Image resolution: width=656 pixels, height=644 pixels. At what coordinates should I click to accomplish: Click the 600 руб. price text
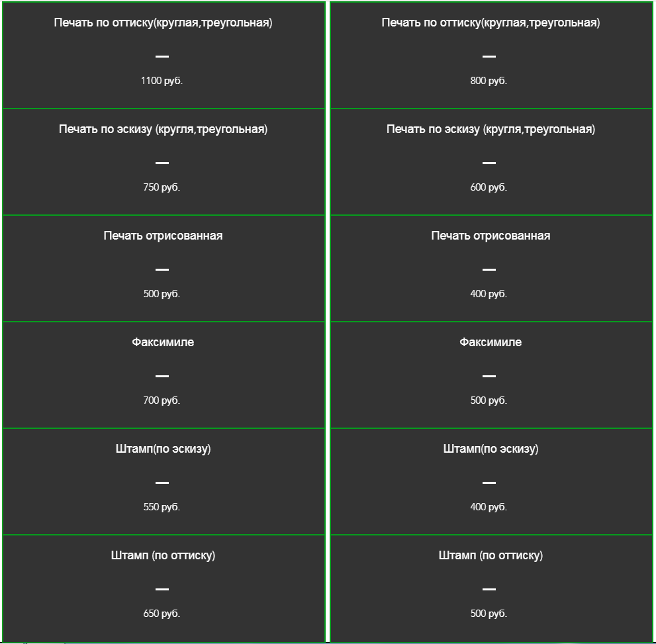(x=489, y=187)
